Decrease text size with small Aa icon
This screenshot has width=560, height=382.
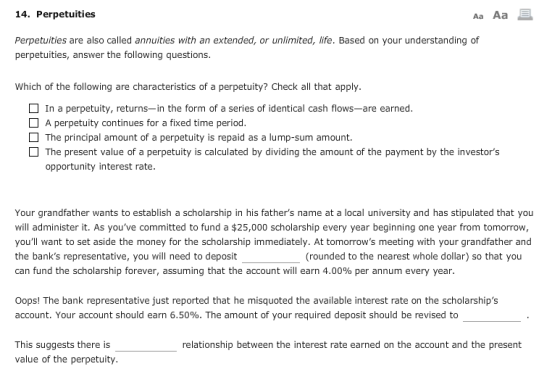(x=478, y=16)
